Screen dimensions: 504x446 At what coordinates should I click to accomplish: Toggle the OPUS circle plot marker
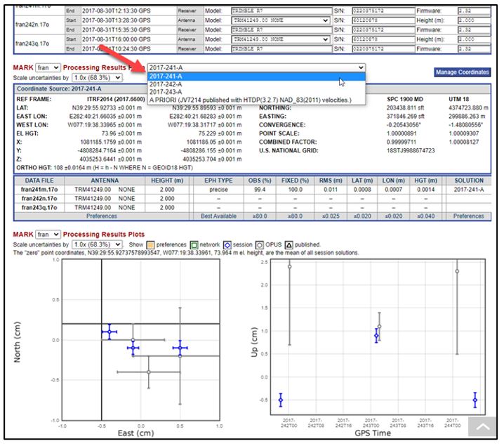coord(260,245)
